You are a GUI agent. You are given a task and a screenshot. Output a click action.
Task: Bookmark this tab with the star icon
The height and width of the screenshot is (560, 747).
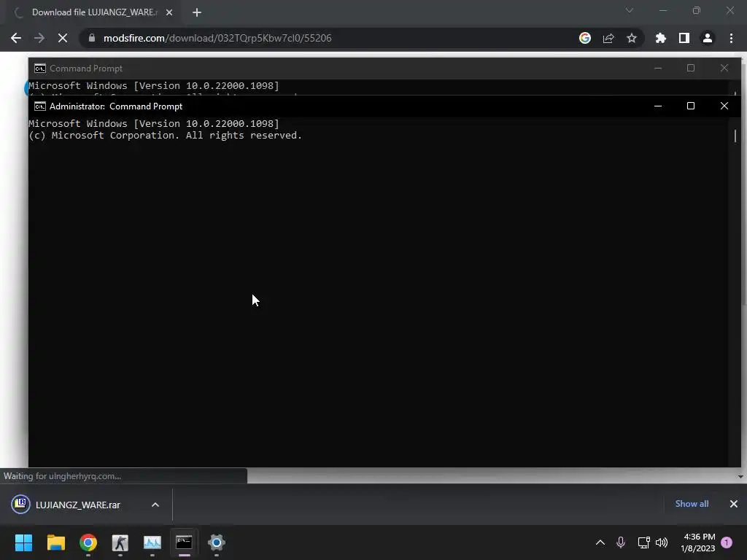point(632,38)
